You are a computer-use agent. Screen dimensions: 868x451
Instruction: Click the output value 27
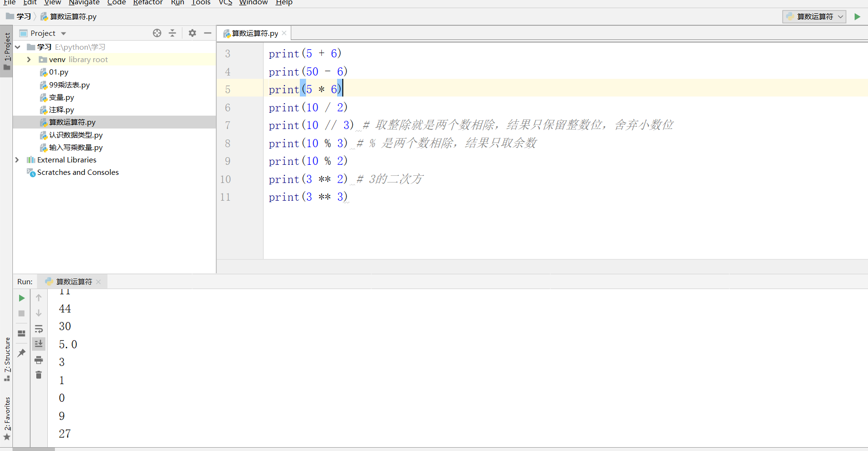[65, 434]
